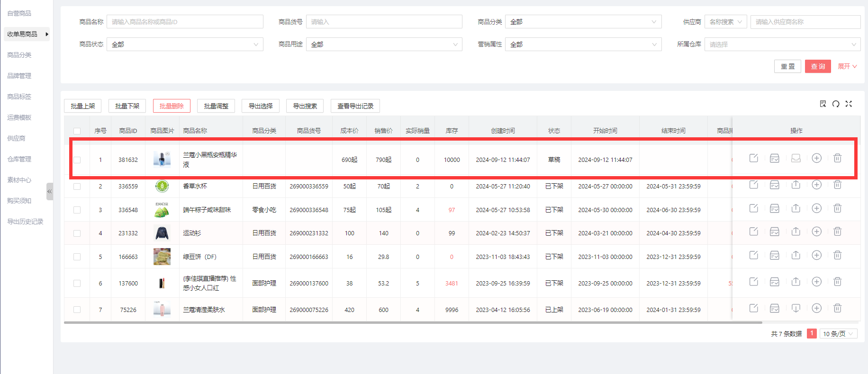Click the red 查询 search button

pyautogui.click(x=818, y=66)
